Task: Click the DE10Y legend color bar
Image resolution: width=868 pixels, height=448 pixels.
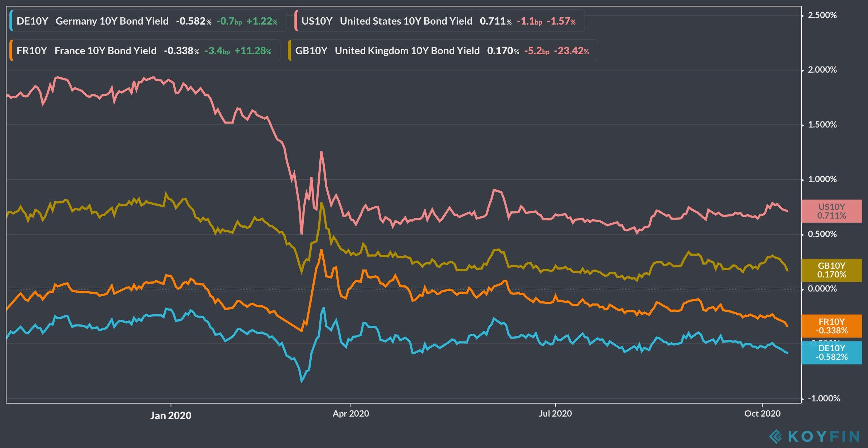Action: pos(11,21)
